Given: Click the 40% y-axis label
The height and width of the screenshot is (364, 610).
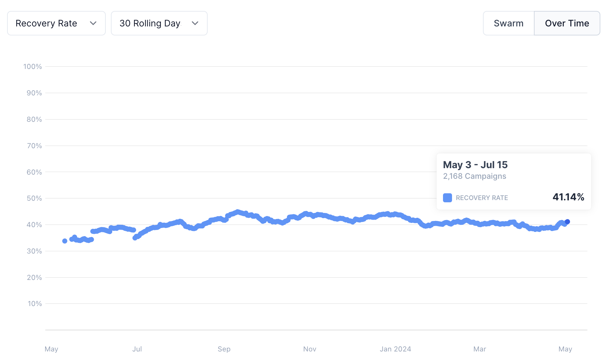Looking at the screenshot, I should [34, 225].
